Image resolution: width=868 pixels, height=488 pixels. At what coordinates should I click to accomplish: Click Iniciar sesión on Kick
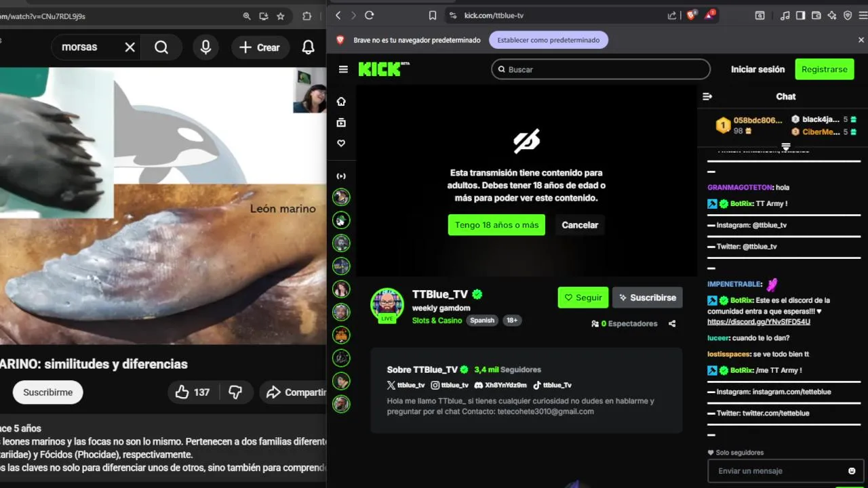tap(757, 69)
